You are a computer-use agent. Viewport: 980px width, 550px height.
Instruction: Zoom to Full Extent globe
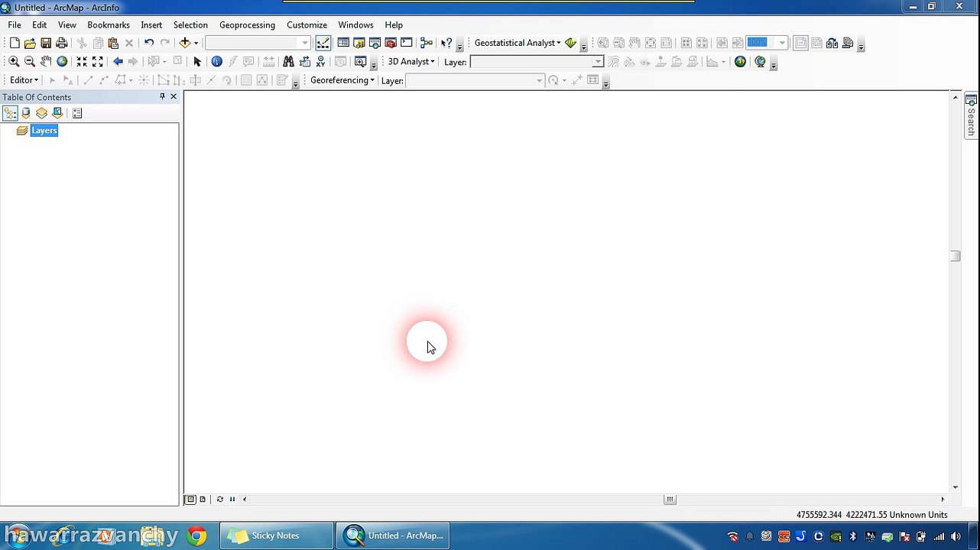tap(62, 62)
